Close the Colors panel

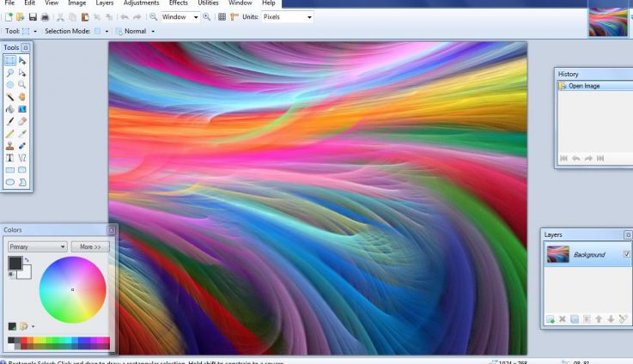[x=111, y=230]
